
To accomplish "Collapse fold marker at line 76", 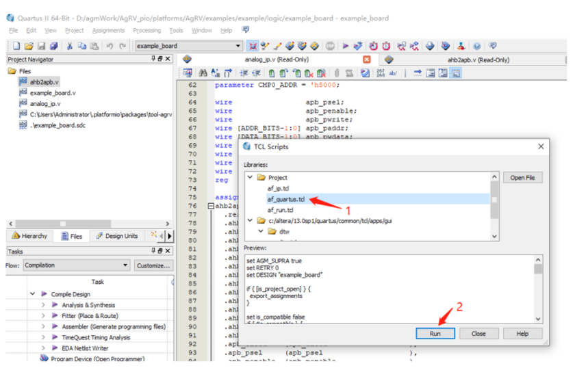I will tap(211, 206).
